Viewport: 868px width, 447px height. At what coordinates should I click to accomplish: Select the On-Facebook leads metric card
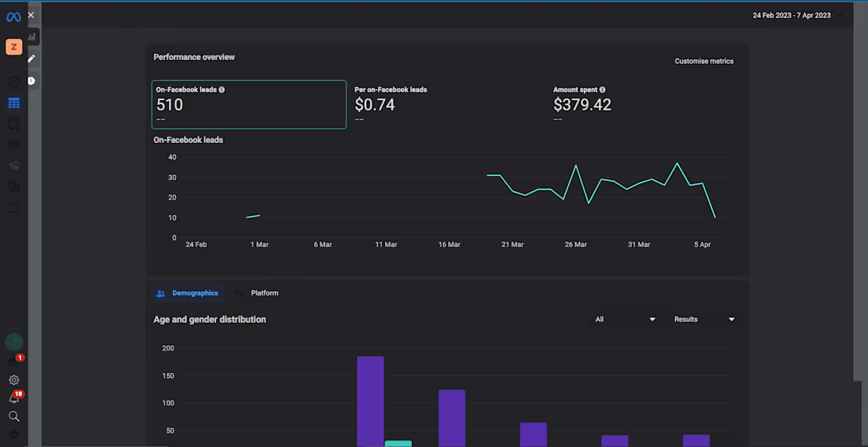point(249,104)
